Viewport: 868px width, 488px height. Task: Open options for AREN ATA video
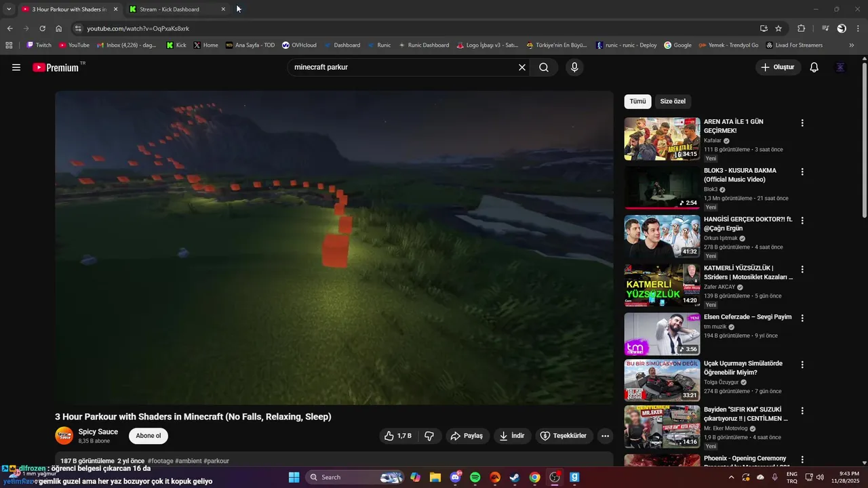802,123
